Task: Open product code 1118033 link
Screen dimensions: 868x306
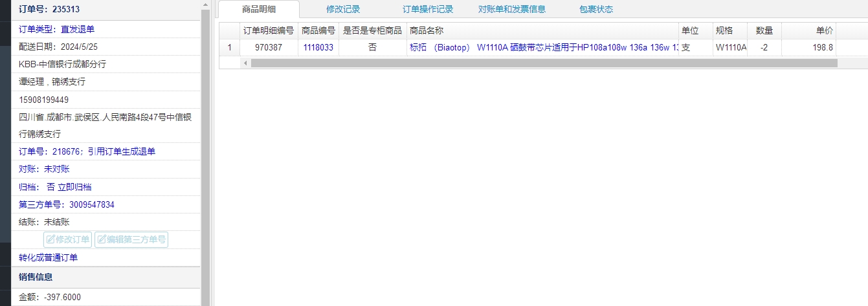Action: (x=318, y=47)
